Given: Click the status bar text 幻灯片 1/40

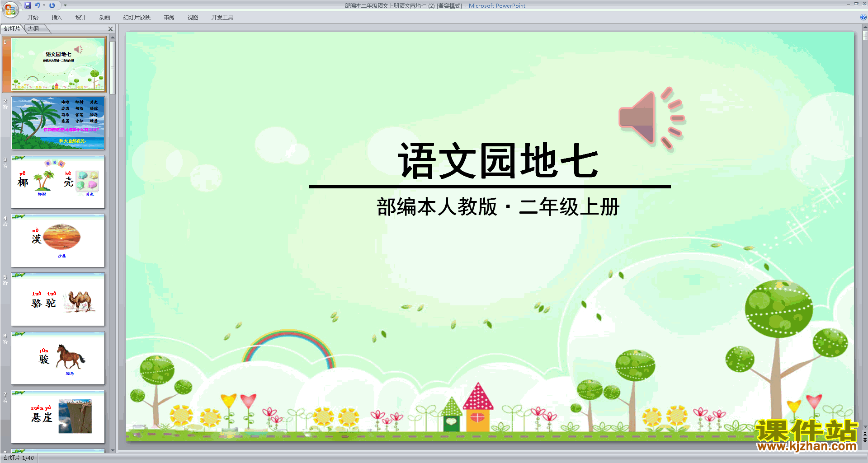Looking at the screenshot, I should 19,458.
